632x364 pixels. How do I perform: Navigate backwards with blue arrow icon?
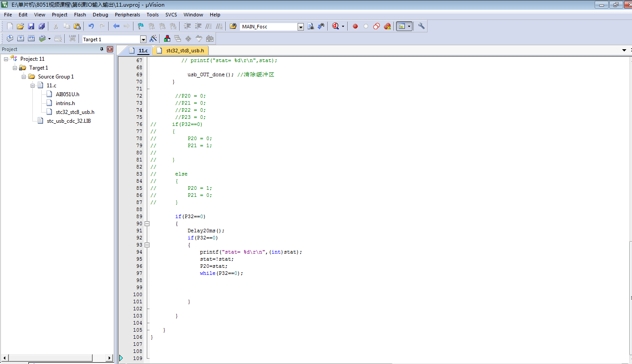point(116,26)
